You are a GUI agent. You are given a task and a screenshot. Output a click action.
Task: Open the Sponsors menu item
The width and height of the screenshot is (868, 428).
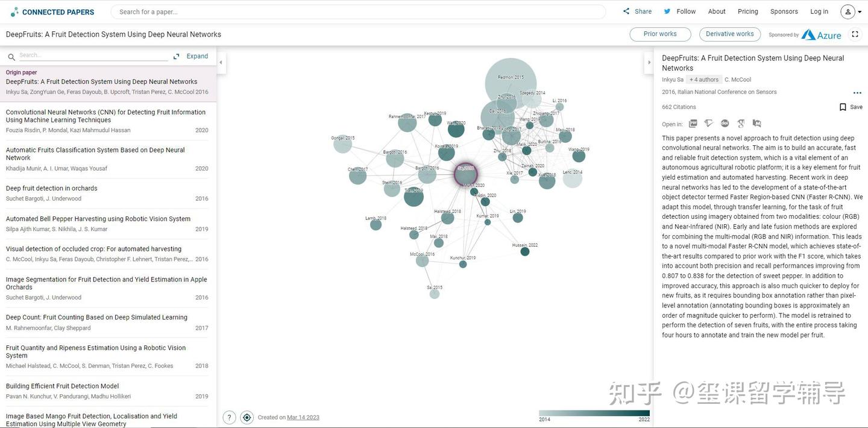point(784,11)
